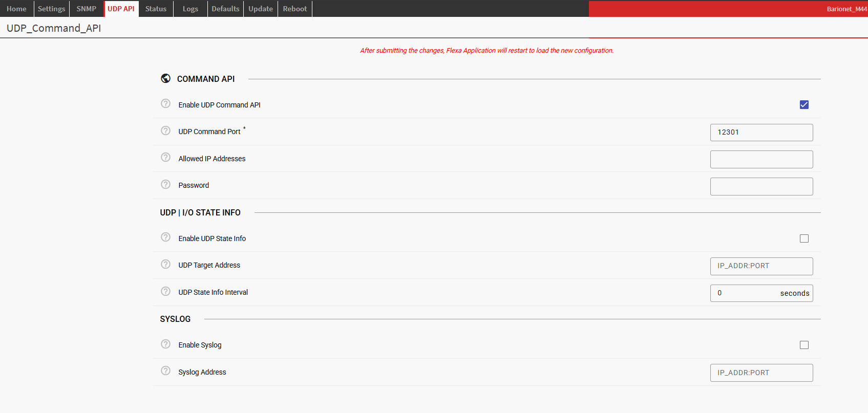Open help icon for Syslog Address
Image resolution: width=868 pixels, height=413 pixels.
[x=165, y=371]
